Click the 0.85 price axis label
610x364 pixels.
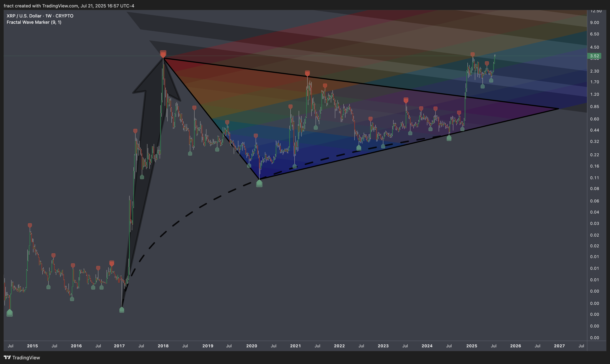tap(594, 107)
